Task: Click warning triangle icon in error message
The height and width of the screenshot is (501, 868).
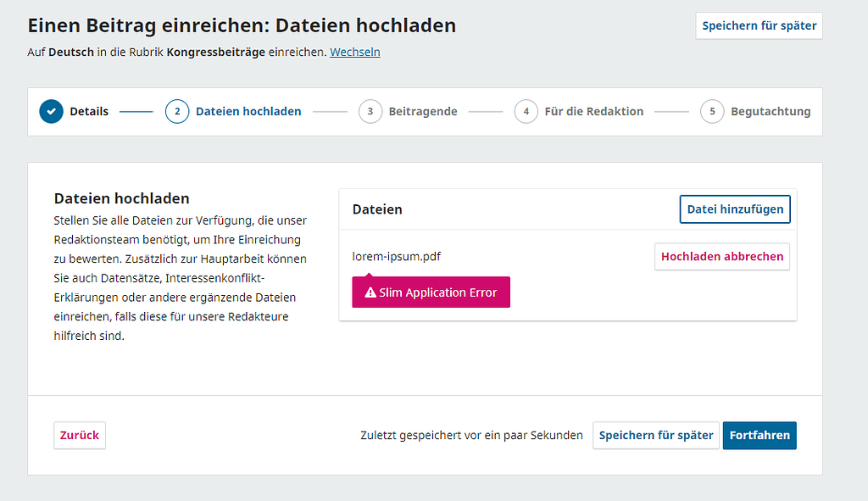Action: 370,292
